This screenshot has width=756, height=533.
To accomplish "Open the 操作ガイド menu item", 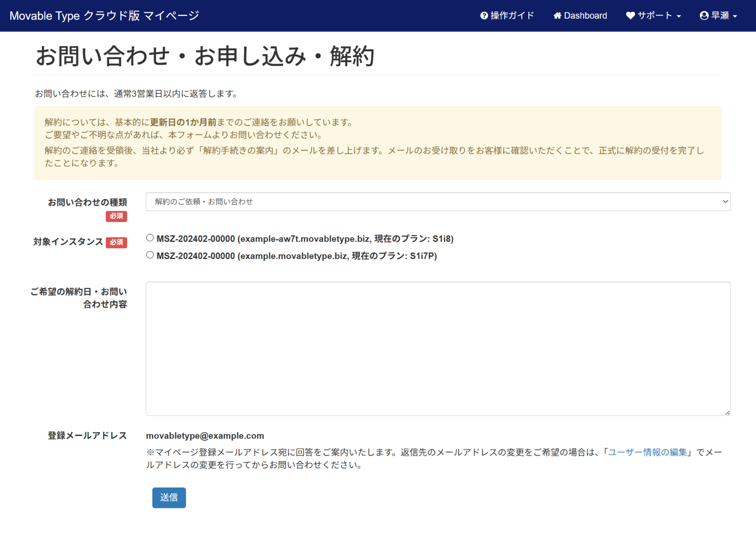I will point(512,16).
